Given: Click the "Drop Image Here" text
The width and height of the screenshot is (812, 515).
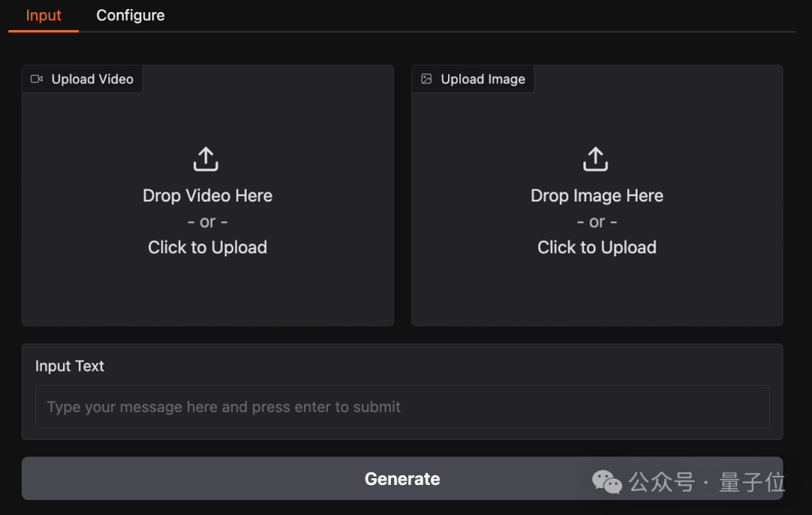Looking at the screenshot, I should 597,195.
